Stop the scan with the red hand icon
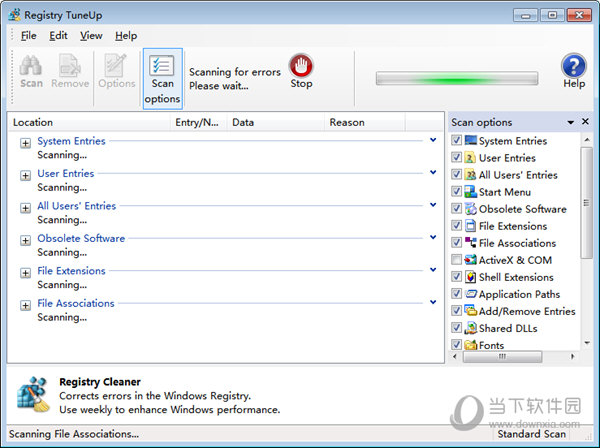 (301, 65)
